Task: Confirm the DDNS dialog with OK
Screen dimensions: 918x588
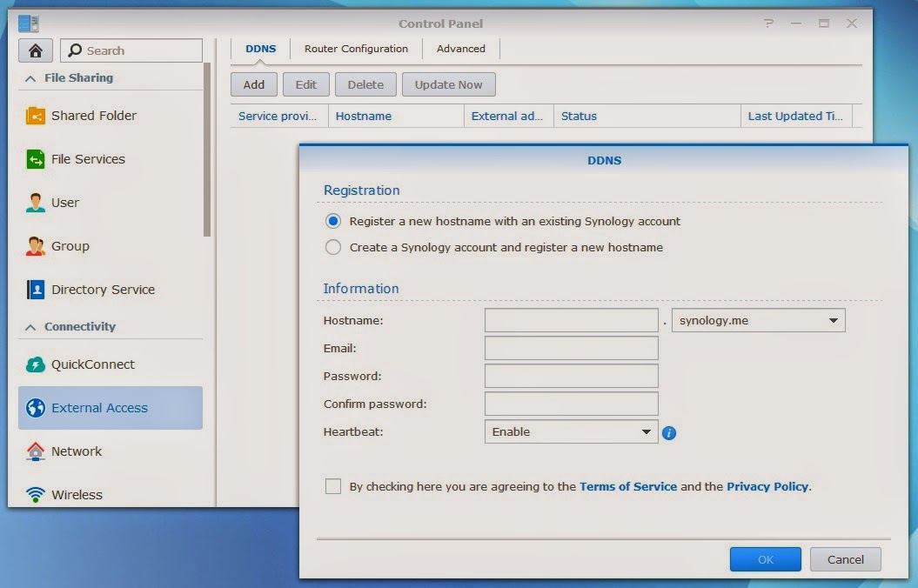Action: pyautogui.click(x=766, y=560)
